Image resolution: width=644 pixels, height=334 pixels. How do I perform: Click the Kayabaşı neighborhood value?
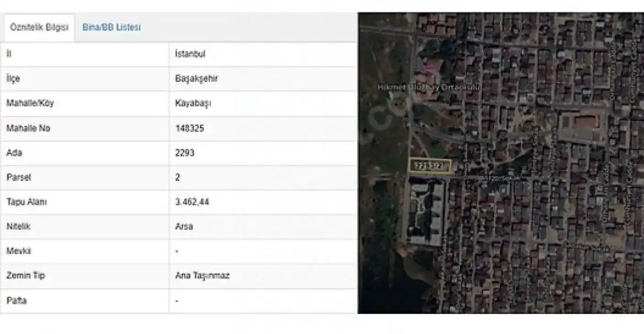point(193,103)
